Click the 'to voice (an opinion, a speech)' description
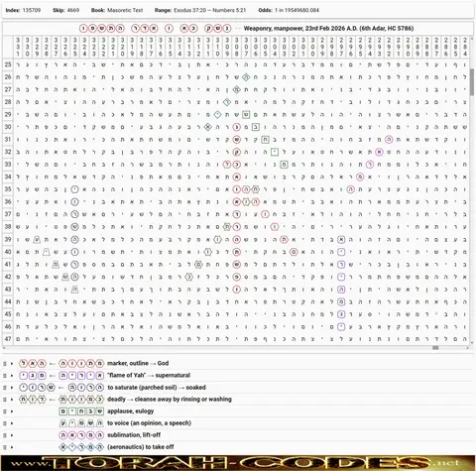476x471 pixels. (x=149, y=423)
